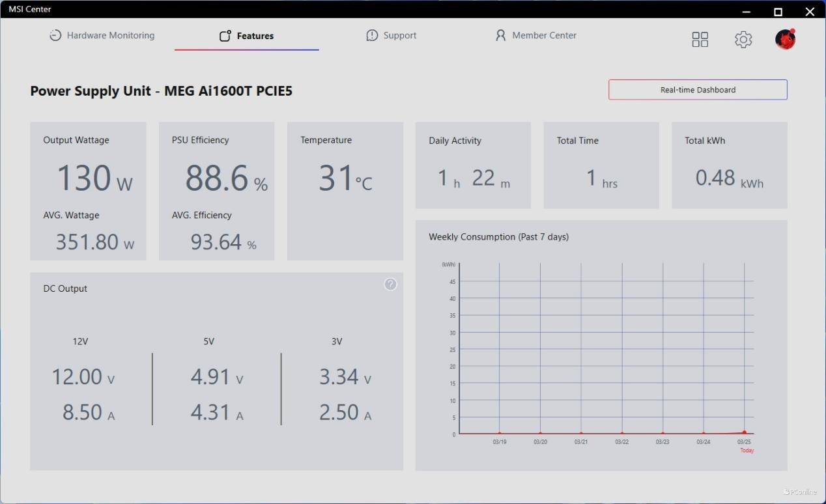Click the Total Time card
Viewport: 826px width, 504px height.
tap(601, 165)
